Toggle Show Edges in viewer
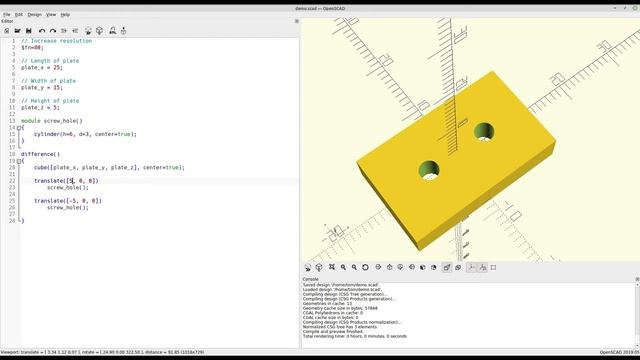This screenshot has height=360, width=640. tap(493, 267)
